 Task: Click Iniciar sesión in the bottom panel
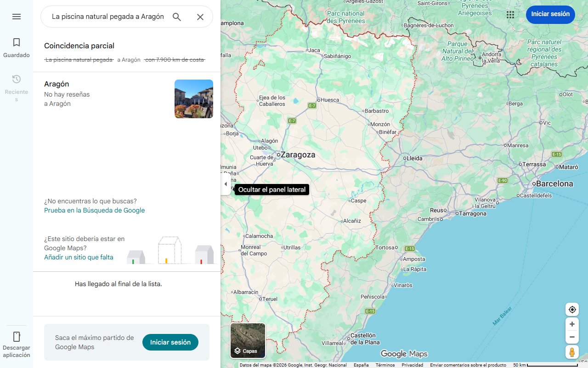point(170,342)
